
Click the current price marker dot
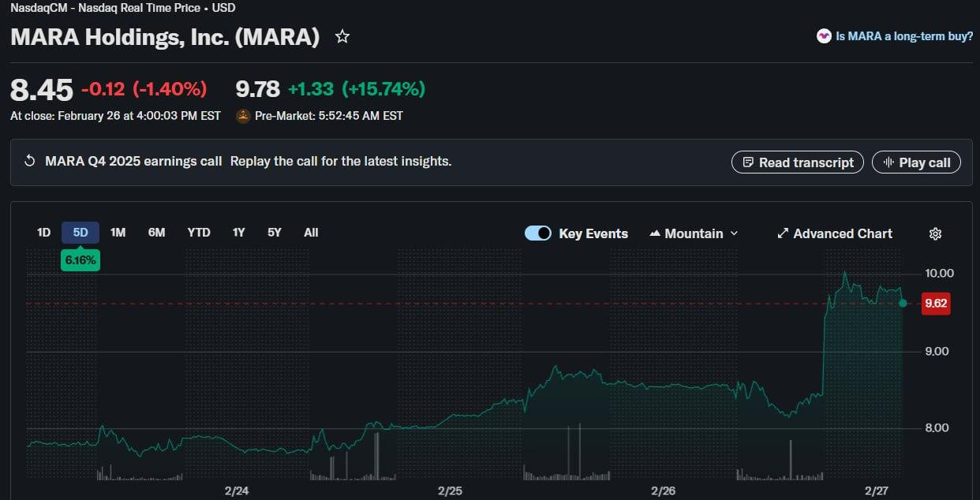coord(903,303)
